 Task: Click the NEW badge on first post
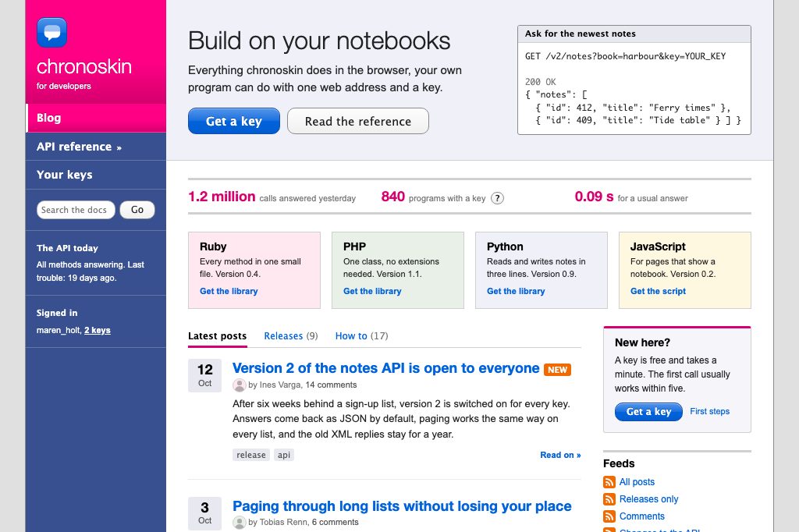click(557, 370)
